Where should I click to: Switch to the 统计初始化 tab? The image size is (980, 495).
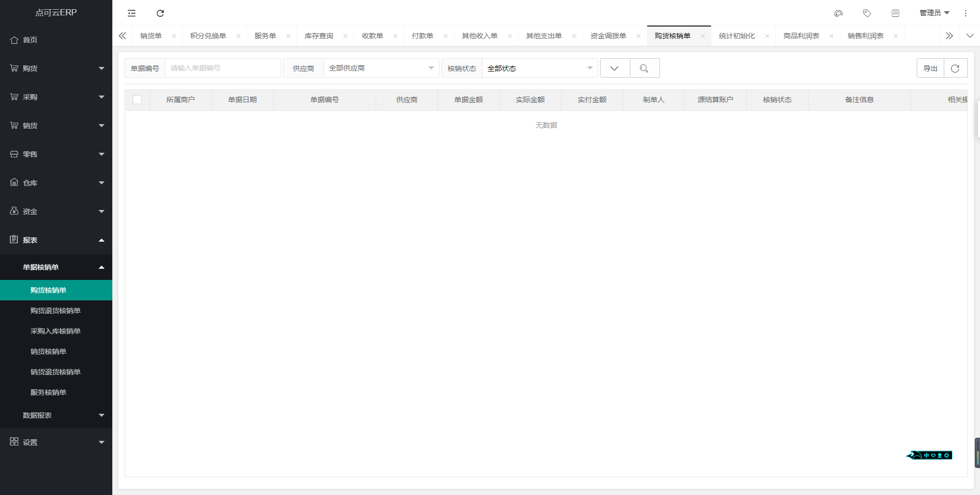pos(737,36)
